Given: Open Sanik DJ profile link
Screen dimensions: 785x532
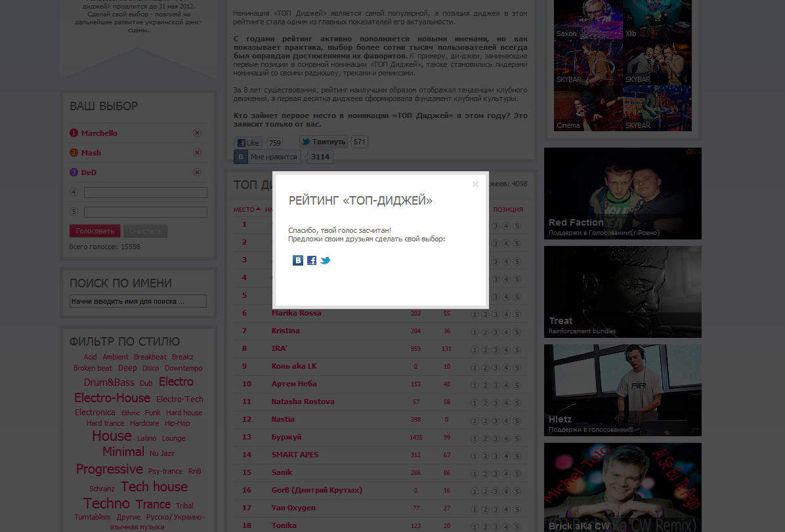Looking at the screenshot, I should (282, 472).
